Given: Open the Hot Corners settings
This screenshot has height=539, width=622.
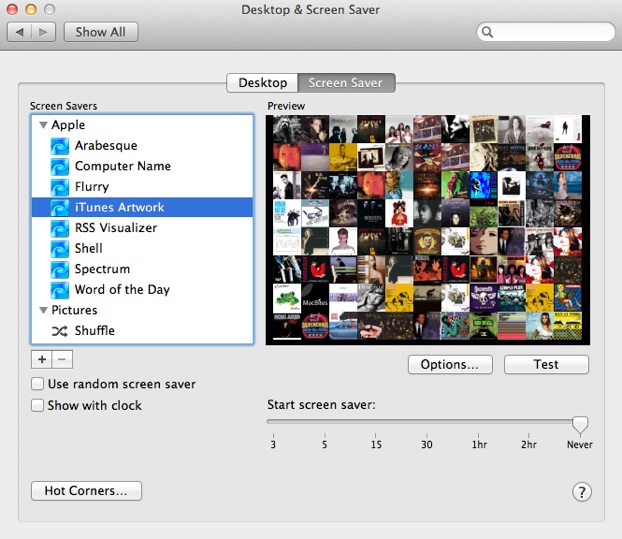Looking at the screenshot, I should (86, 491).
